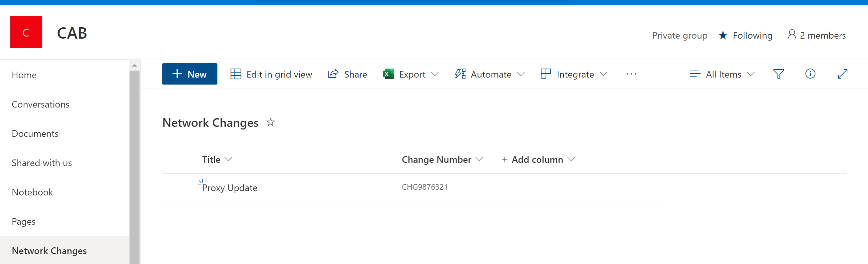
Task: Click the 2 members person icon
Action: 791,35
